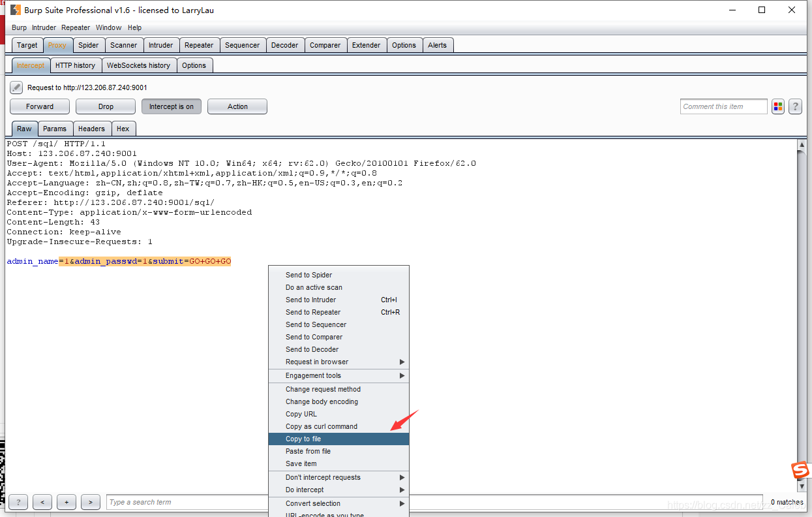This screenshot has height=517, width=812.
Task: Choose Send to Intruder in context menu
Action: click(338, 300)
